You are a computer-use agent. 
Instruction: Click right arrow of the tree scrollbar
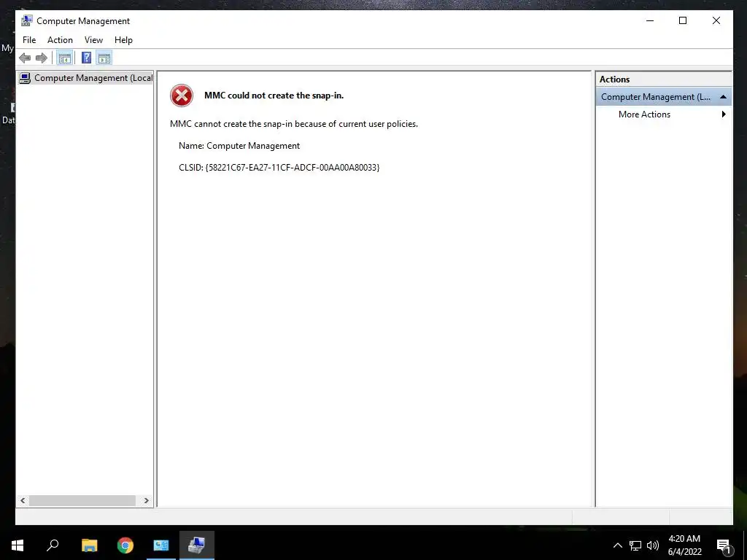tap(146, 500)
